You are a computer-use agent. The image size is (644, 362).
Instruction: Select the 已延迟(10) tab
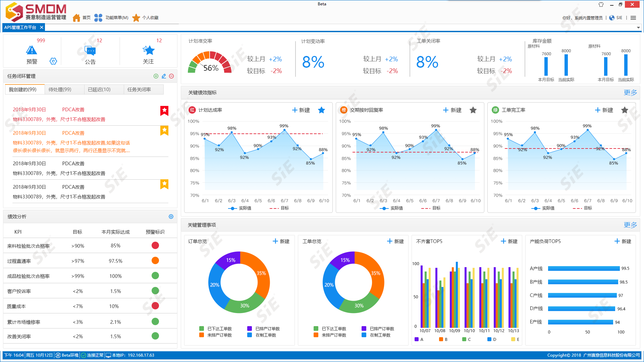tap(99, 90)
